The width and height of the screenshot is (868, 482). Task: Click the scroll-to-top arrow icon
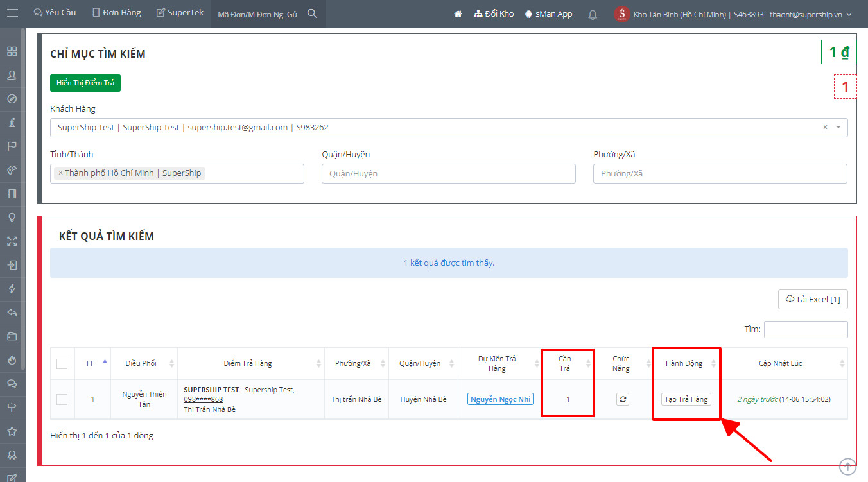[847, 467]
